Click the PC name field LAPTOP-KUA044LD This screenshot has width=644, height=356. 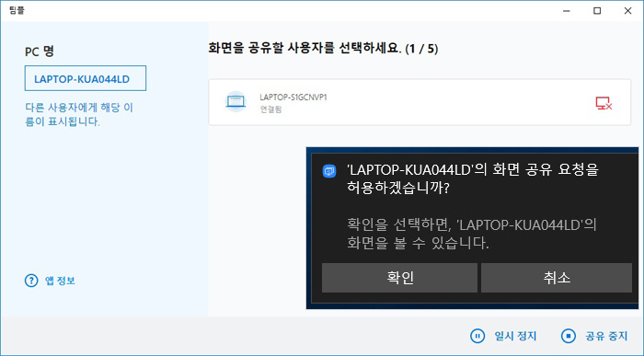pos(86,78)
